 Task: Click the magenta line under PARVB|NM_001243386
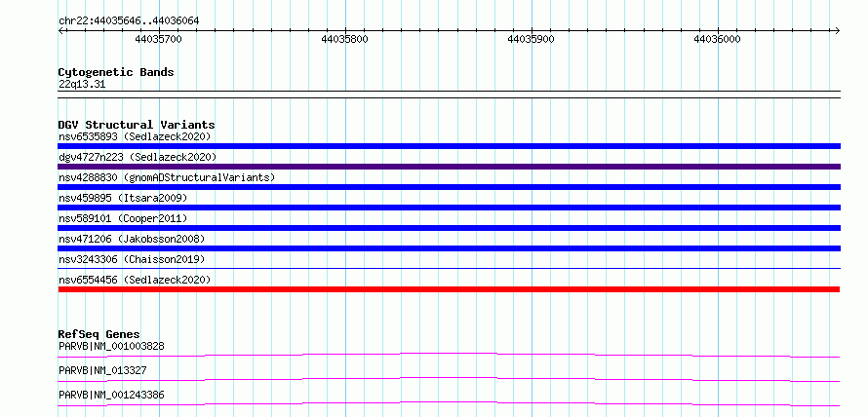pyautogui.click(x=449, y=403)
